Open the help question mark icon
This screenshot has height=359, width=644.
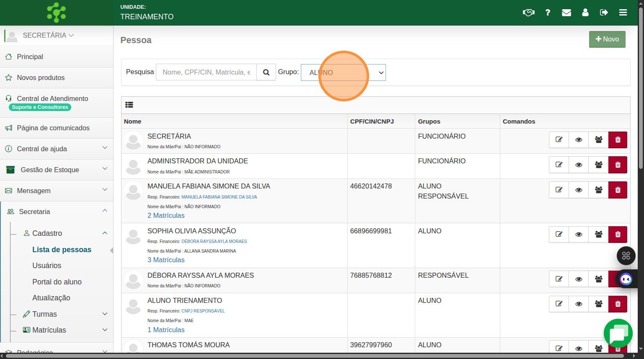pos(548,13)
